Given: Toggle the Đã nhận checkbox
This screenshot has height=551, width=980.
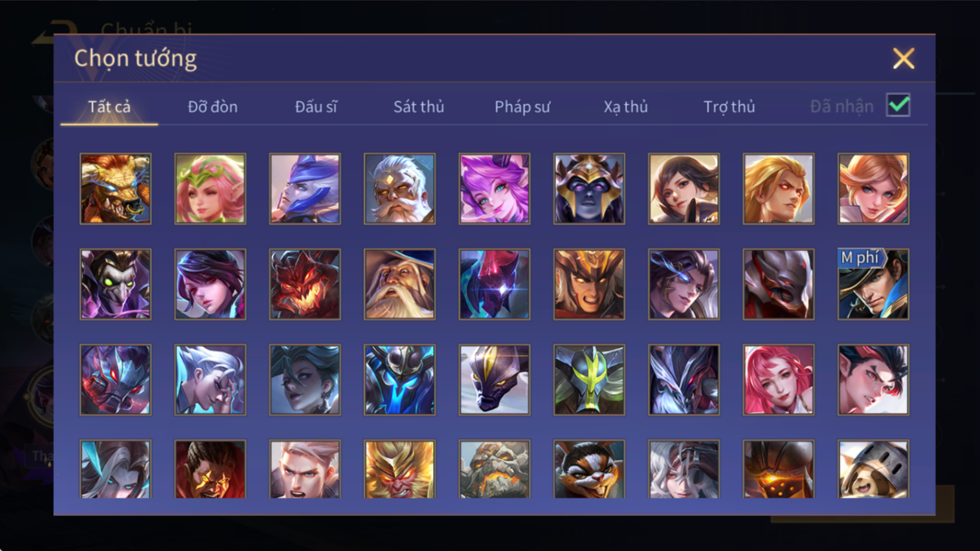Looking at the screenshot, I should (898, 105).
